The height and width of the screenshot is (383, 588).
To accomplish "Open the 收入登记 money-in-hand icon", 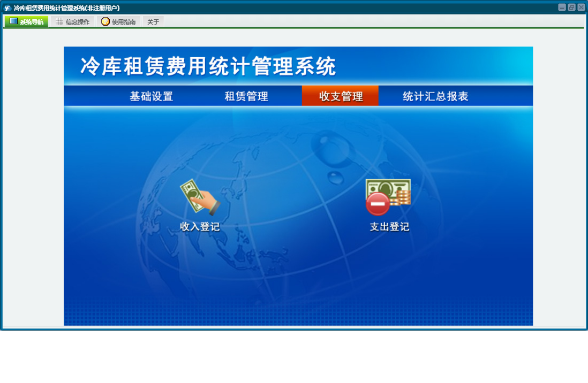I will click(x=200, y=197).
